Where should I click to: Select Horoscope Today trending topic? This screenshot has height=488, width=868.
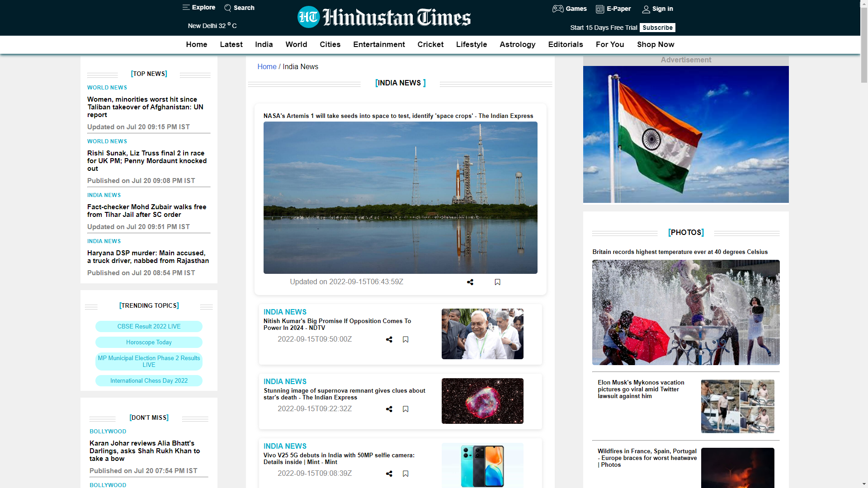149,342
